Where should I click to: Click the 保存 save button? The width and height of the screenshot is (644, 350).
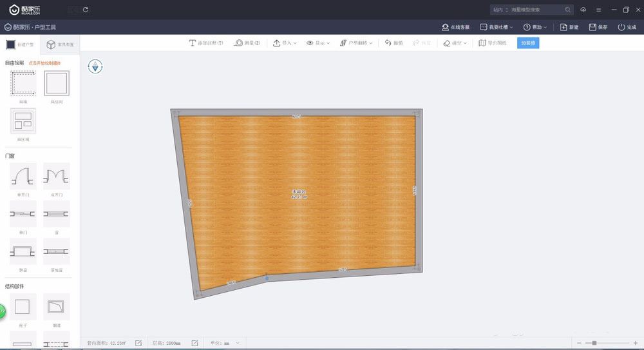(x=598, y=27)
